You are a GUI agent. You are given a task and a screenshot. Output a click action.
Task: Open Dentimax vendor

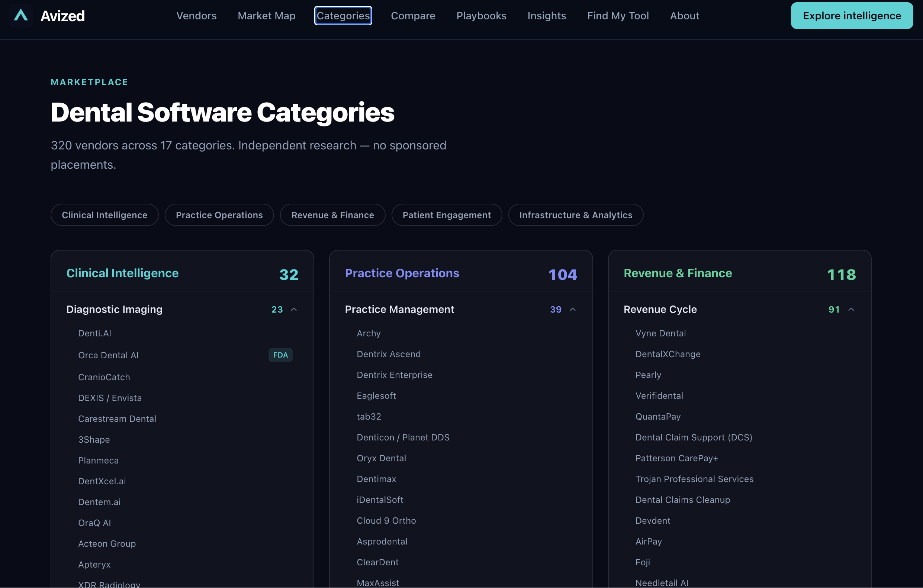pos(376,479)
